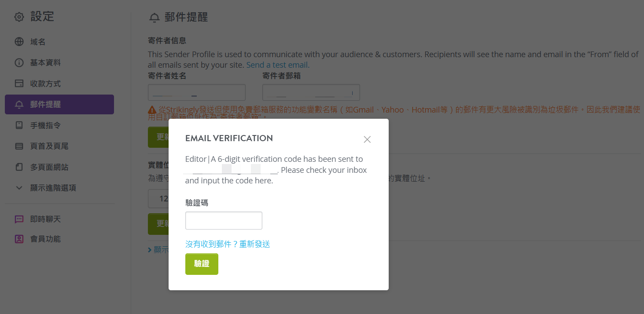Screen dimensions: 644x314
Task: Click the bell icon beside 郵件提醒 in sidebar
Action: pyautogui.click(x=19, y=105)
